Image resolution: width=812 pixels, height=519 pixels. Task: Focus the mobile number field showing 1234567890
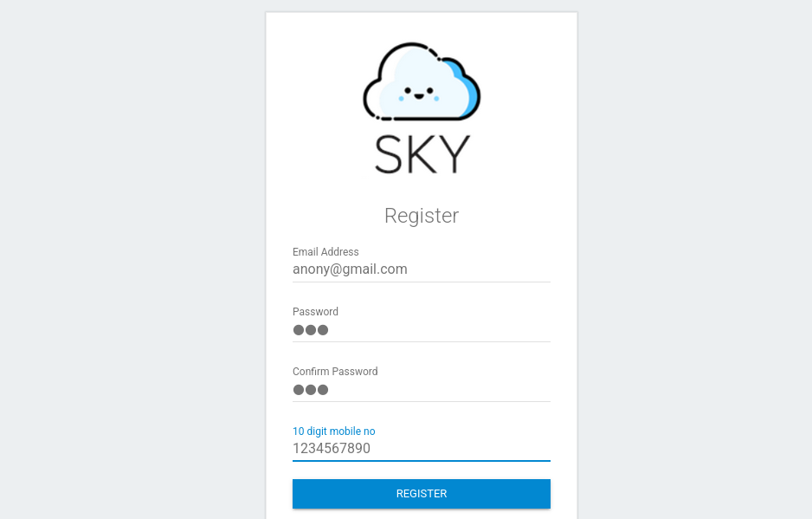[x=422, y=449]
